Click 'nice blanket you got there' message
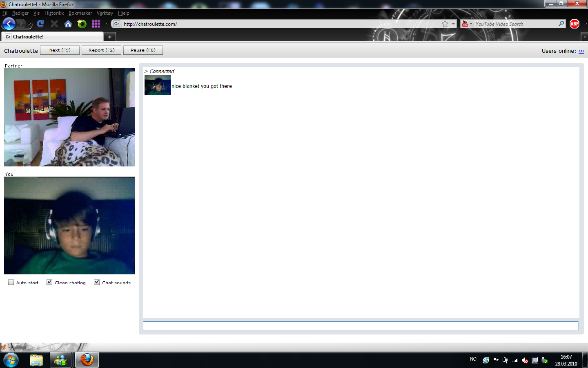Image resolution: width=588 pixels, height=368 pixels. pyautogui.click(x=202, y=86)
